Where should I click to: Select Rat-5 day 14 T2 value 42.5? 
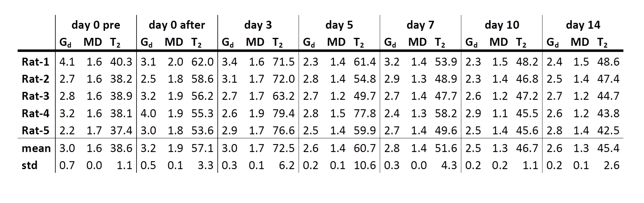608,131
